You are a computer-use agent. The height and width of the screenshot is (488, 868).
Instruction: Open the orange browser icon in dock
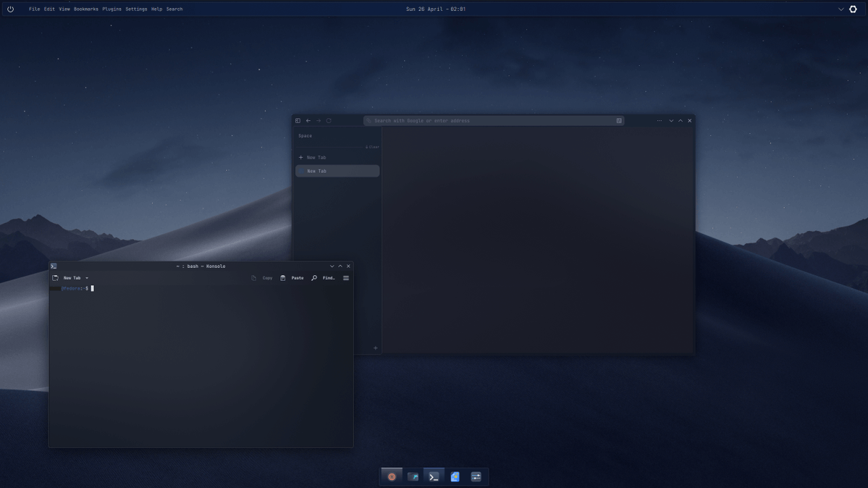392,476
